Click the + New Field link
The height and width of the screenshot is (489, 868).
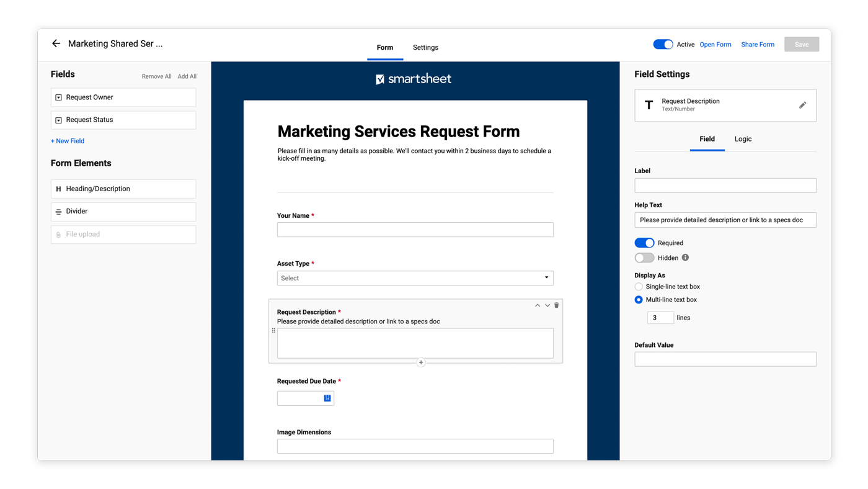pos(68,141)
